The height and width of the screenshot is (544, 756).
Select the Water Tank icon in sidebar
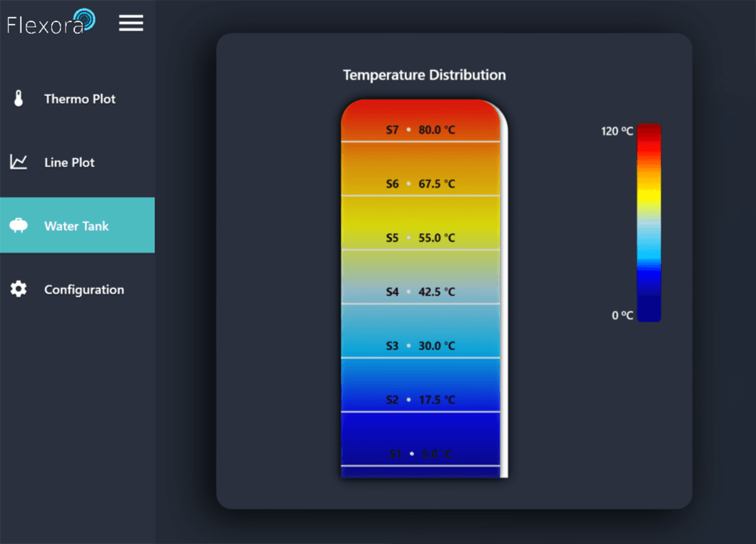pyautogui.click(x=19, y=225)
